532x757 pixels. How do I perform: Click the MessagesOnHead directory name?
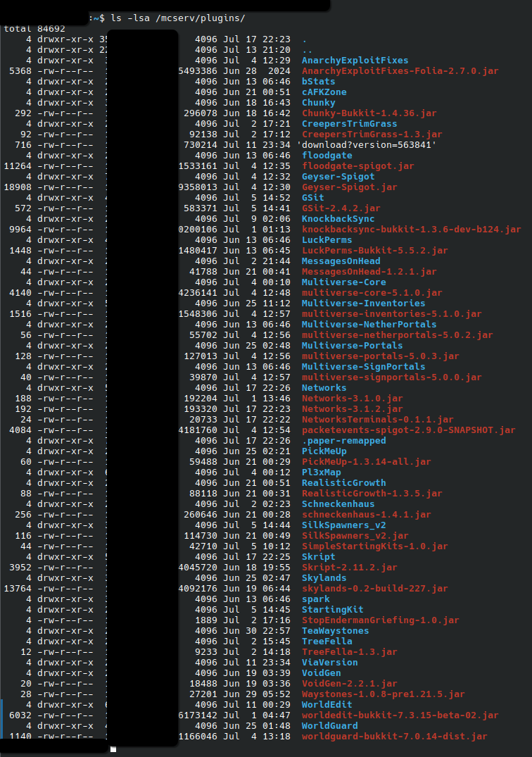[x=341, y=261]
